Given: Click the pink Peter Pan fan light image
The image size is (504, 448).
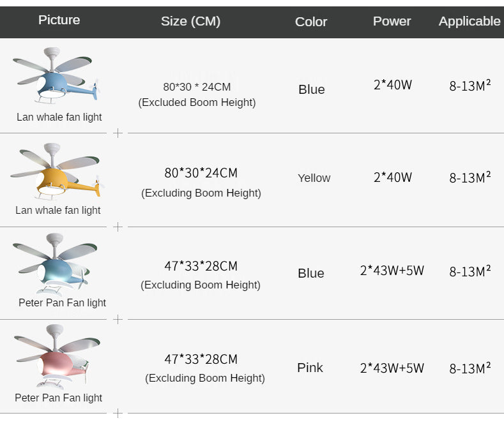Looking at the screenshot, I should pyautogui.click(x=56, y=357).
